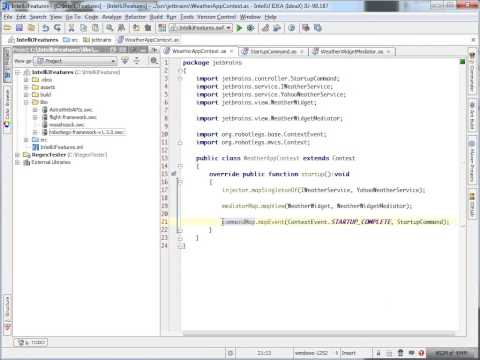Screen dimensions: 480x360
Task: Open the run configuration dropdown
Action: click(201, 28)
